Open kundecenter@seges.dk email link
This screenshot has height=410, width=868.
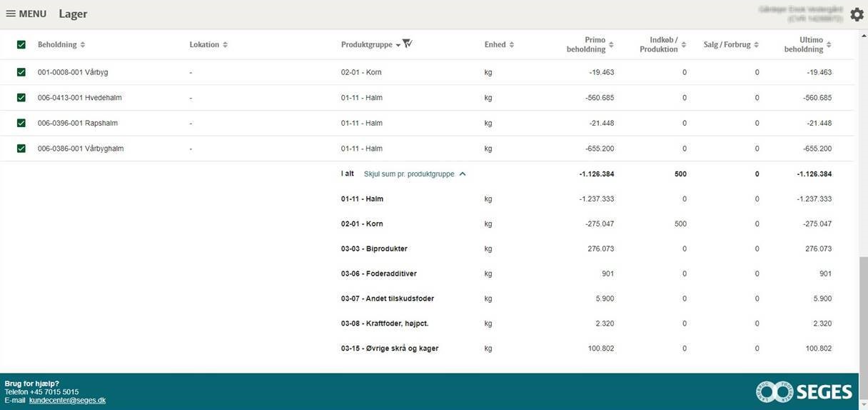67,401
